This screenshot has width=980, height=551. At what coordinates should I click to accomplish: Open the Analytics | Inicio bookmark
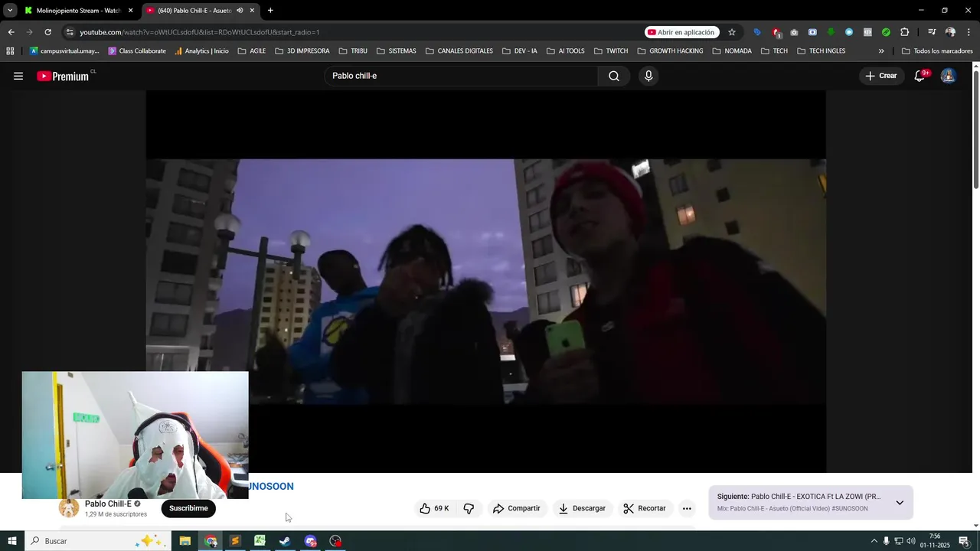click(201, 51)
